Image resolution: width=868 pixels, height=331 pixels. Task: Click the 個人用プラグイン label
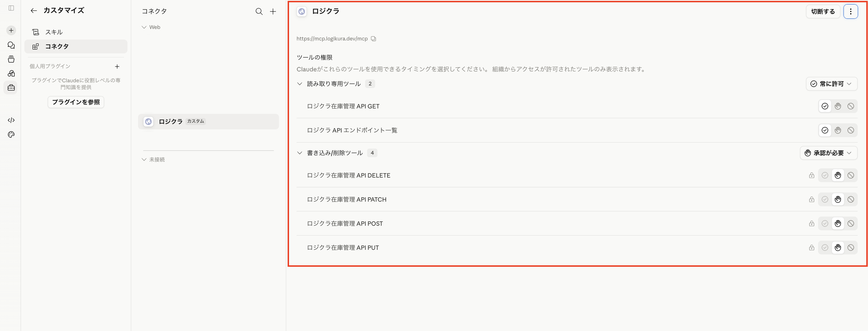click(50, 66)
